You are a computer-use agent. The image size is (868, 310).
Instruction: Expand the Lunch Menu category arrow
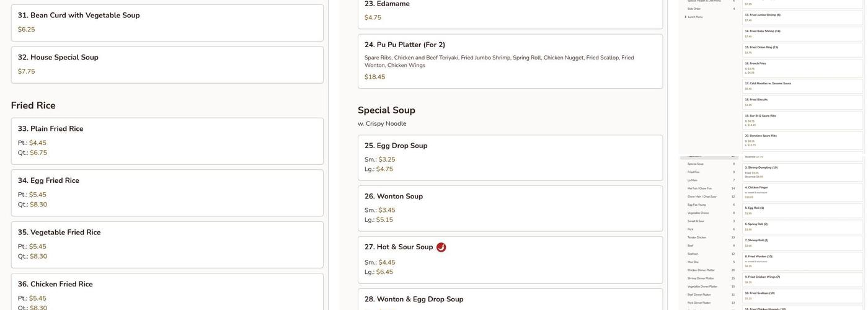point(685,17)
